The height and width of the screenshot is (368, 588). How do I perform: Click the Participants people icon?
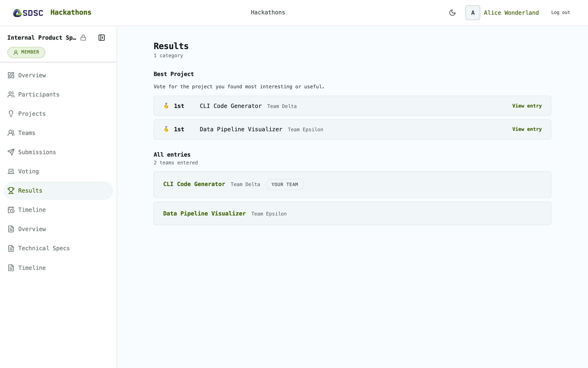click(11, 94)
